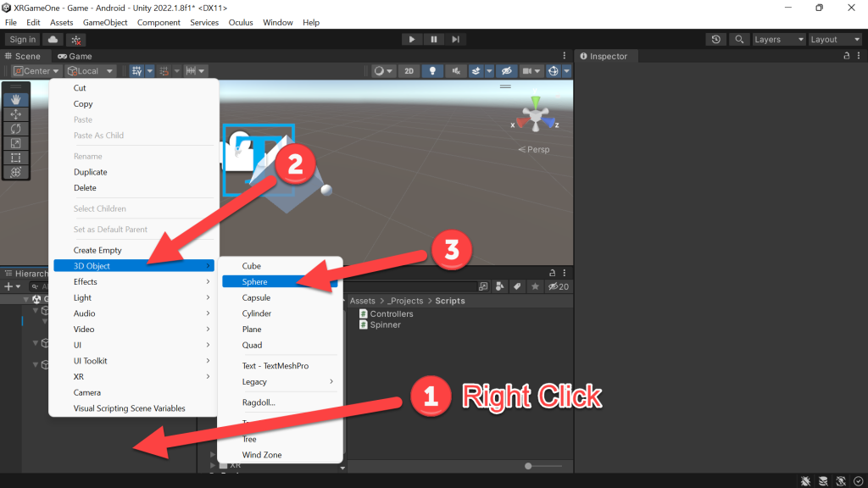Click the Assets breadcrumb link

[363, 301]
